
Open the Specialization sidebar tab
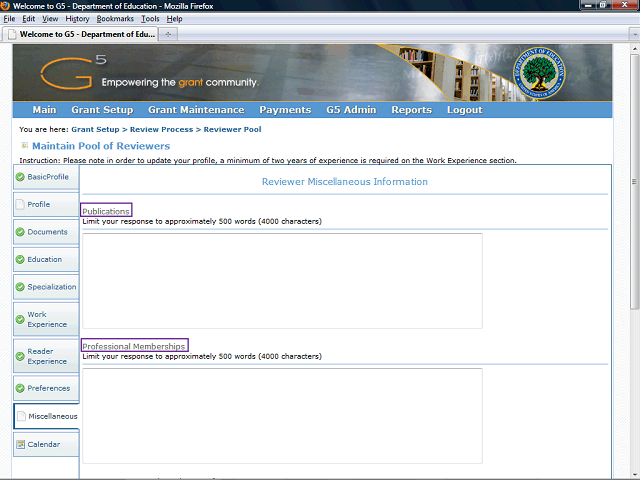(46, 287)
